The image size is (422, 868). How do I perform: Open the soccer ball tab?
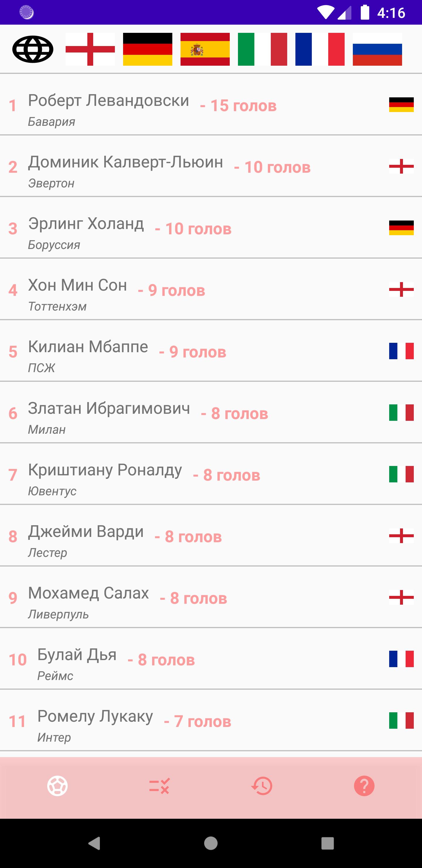(58, 786)
